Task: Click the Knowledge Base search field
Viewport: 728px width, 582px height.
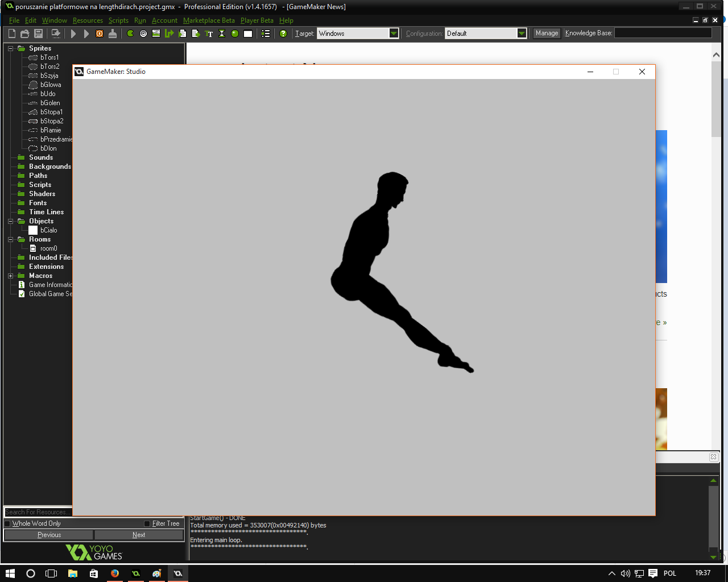Action: coord(663,34)
